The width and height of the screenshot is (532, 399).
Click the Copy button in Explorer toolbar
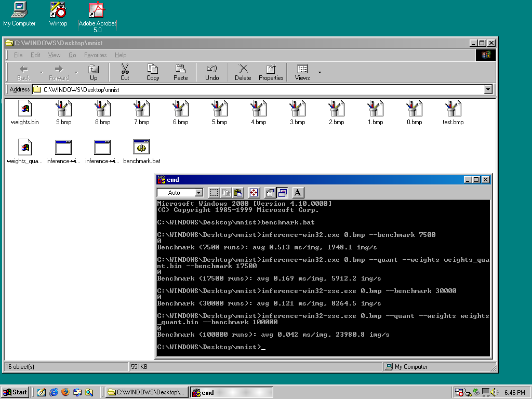153,72
